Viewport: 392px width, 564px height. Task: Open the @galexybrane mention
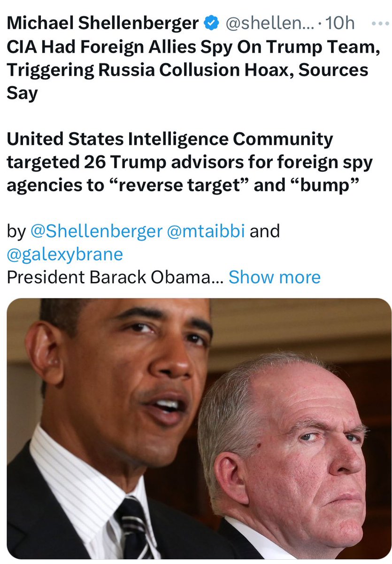(x=65, y=254)
